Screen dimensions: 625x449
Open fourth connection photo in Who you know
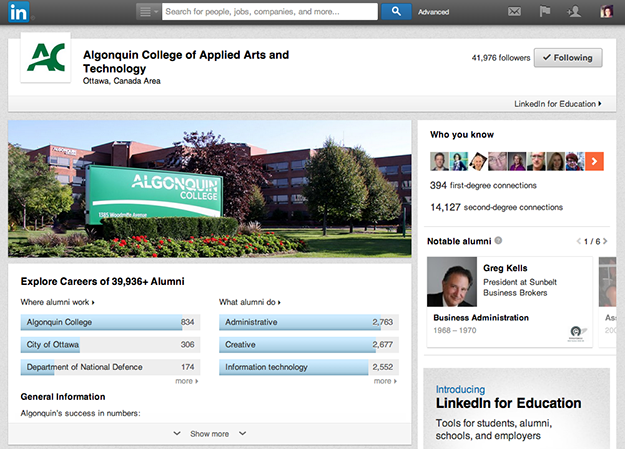point(497,161)
